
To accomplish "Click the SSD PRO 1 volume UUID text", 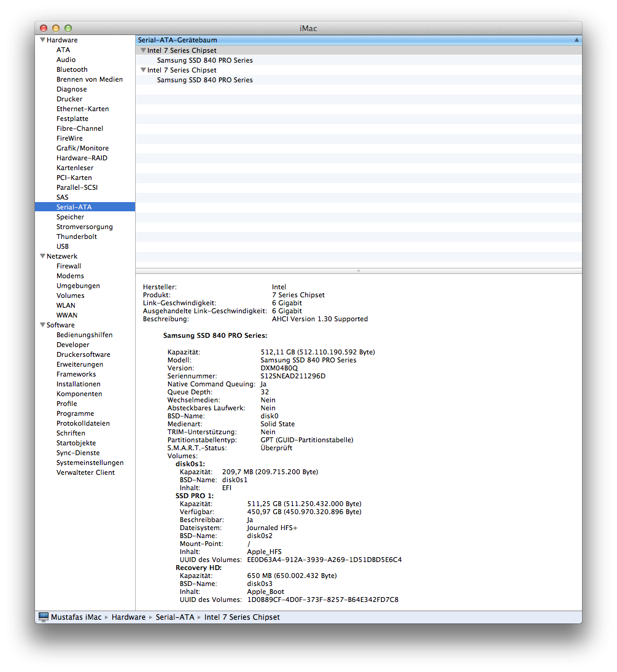I will [324, 560].
